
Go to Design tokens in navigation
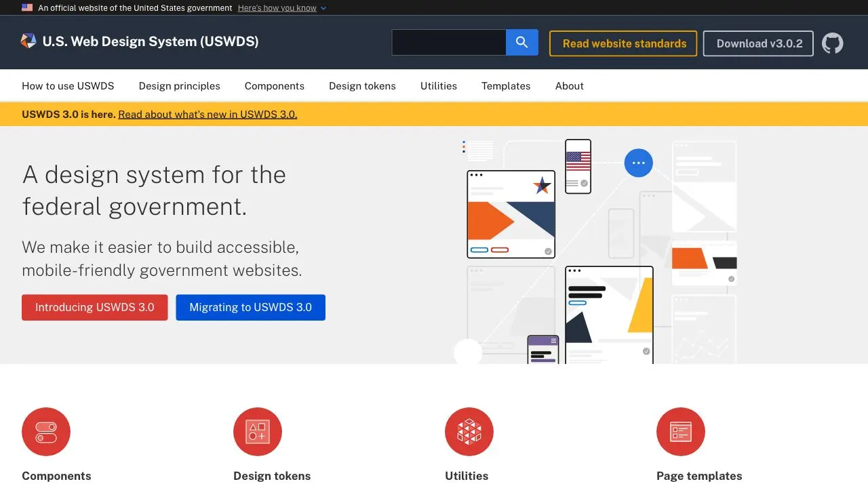click(362, 86)
